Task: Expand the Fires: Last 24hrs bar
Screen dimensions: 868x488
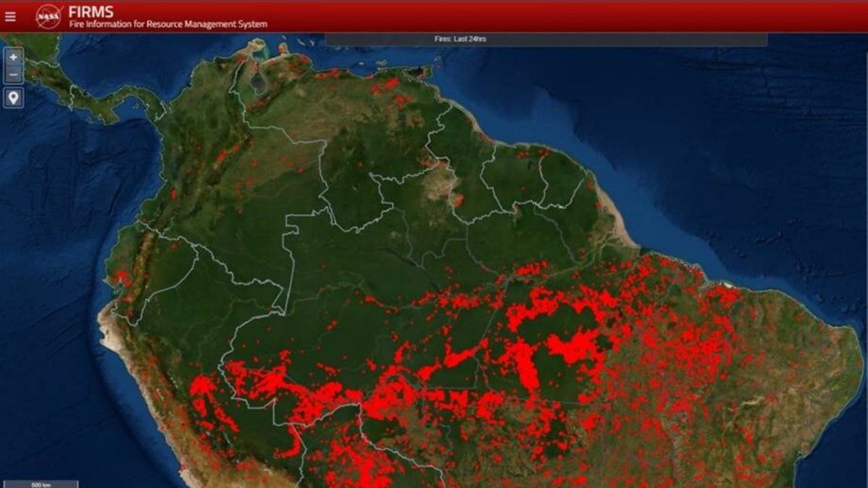Action: (545, 39)
